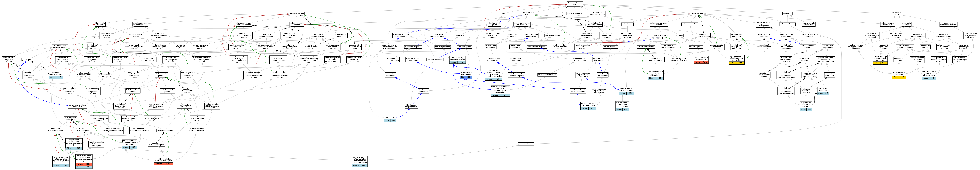Select the "epithelium development" node
Image resolution: width=980 pixels, height=170 pixels.
tap(537, 47)
